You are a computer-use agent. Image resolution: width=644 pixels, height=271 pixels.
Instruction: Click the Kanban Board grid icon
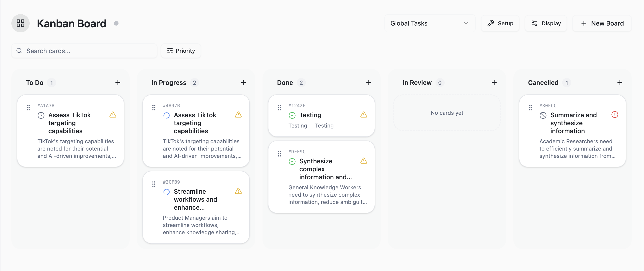21,23
